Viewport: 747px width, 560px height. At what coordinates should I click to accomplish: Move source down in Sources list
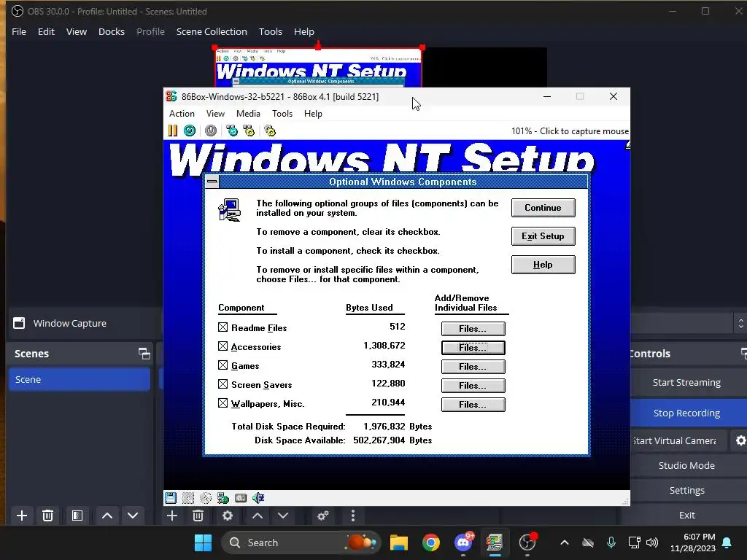pyautogui.click(x=283, y=516)
